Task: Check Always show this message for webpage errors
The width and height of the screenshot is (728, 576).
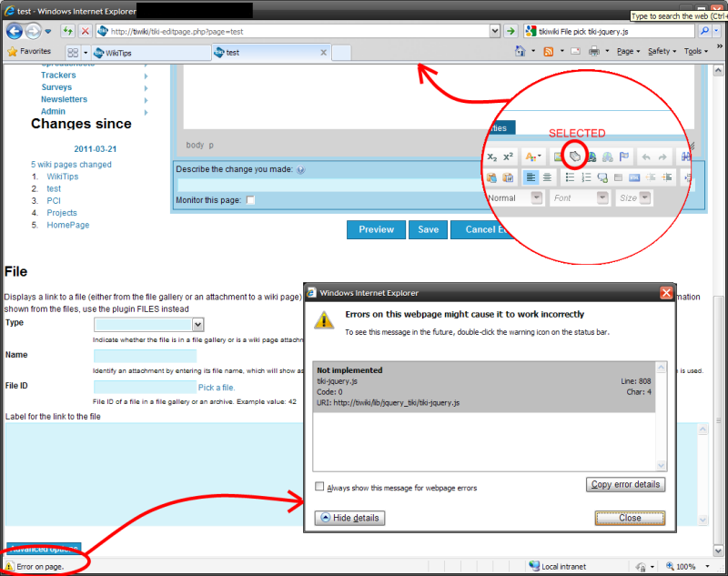Action: click(x=319, y=487)
